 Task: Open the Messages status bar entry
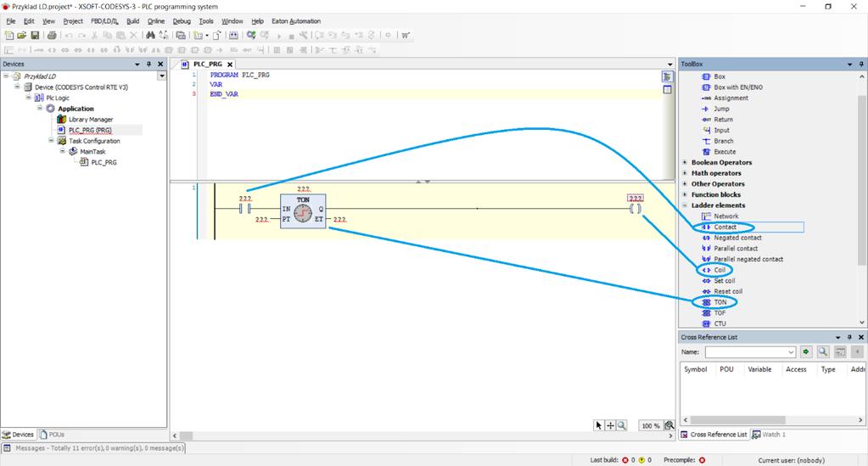pyautogui.click(x=93, y=448)
